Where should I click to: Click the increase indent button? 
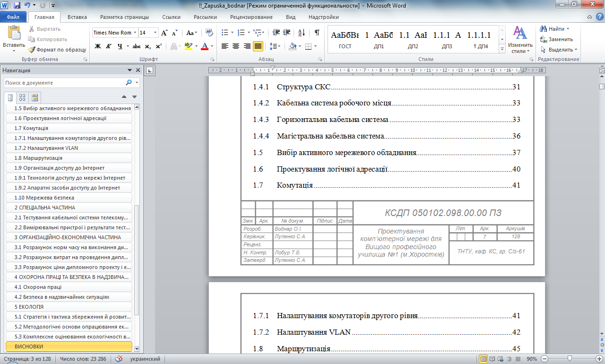click(286, 33)
